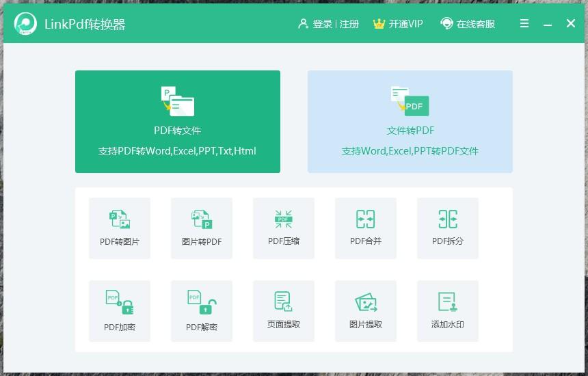Image resolution: width=588 pixels, height=376 pixels.
Task: Click the PDF加密 label
Action: (120, 327)
